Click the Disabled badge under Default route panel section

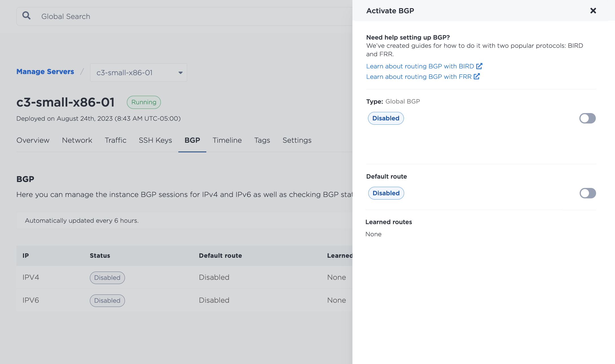386,193
